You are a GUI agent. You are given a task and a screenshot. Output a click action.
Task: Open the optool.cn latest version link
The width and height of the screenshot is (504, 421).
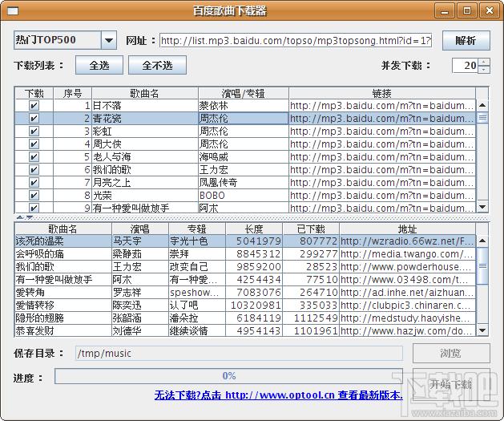278,395
